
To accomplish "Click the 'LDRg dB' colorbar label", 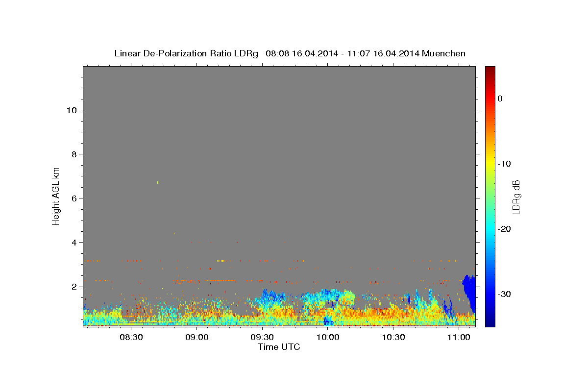I will tap(515, 197).
